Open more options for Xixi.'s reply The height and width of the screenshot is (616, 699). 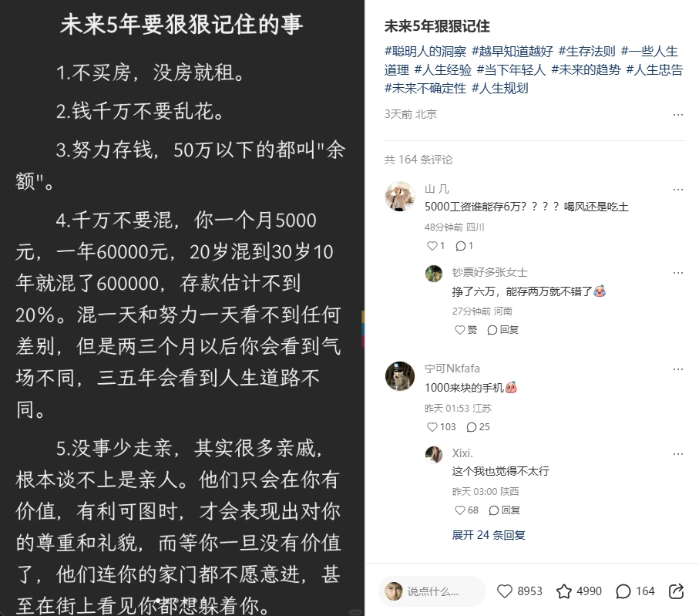(x=678, y=454)
